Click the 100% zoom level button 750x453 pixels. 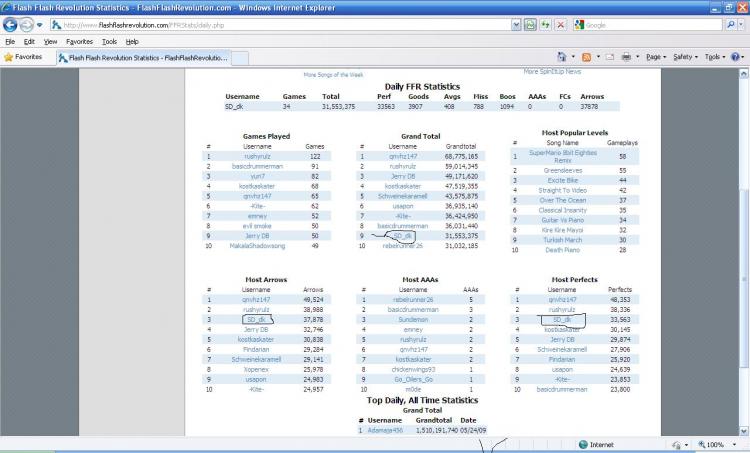[711, 445]
